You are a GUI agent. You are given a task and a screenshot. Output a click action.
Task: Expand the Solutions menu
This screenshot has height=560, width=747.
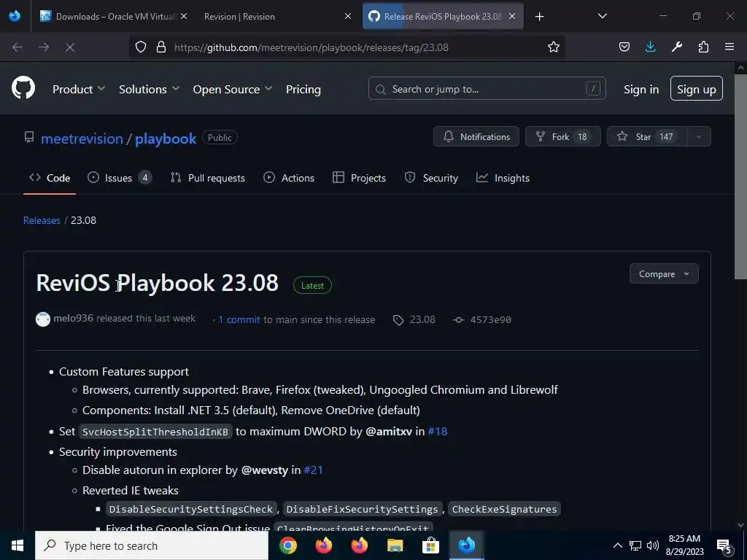click(149, 89)
